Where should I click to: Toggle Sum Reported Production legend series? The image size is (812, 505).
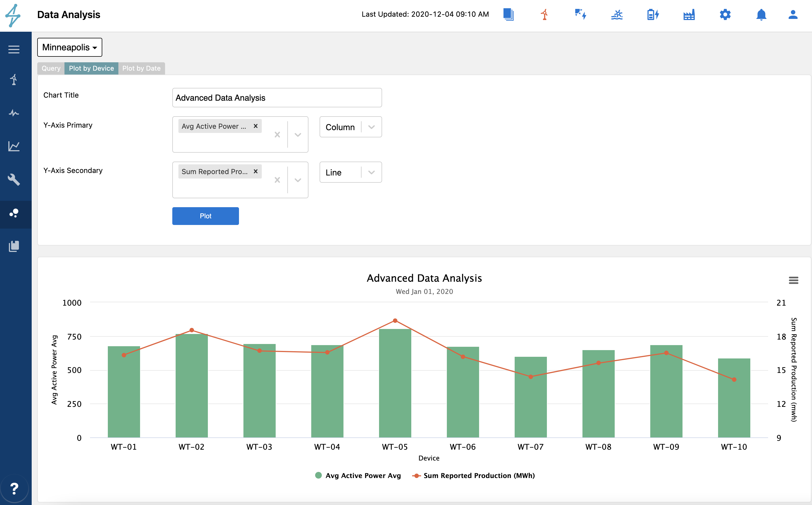(x=479, y=476)
